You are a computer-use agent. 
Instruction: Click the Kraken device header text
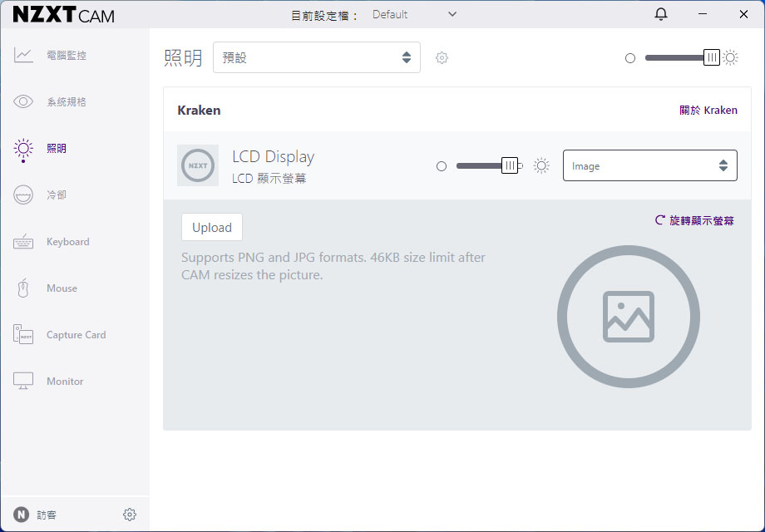pos(199,111)
